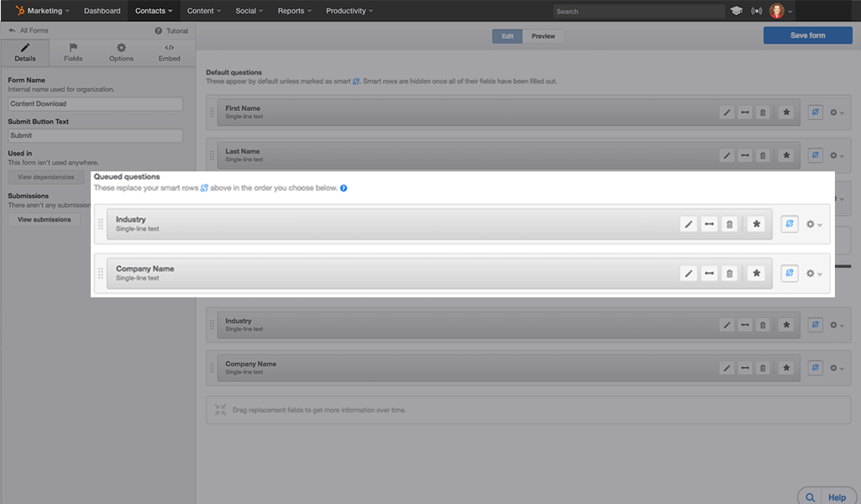Viewport: 861px width, 504px height.
Task: Open gear dropdown on Last Name row
Action: (x=832, y=155)
